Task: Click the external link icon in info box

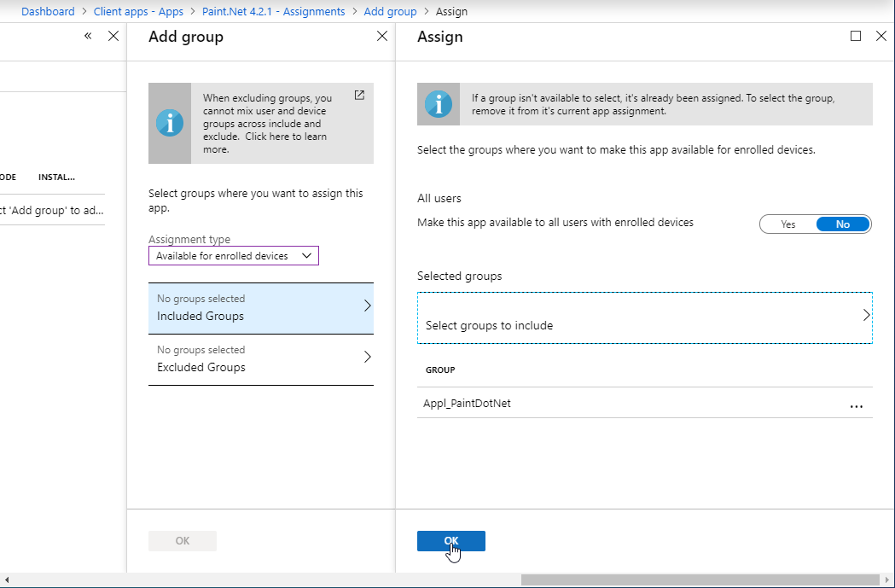Action: point(359,96)
